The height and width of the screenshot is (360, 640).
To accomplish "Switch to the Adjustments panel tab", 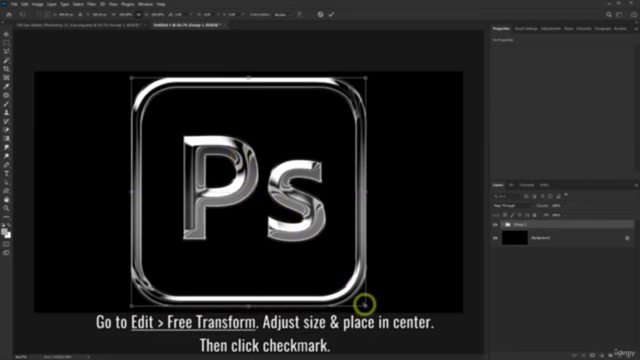I will [x=551, y=29].
